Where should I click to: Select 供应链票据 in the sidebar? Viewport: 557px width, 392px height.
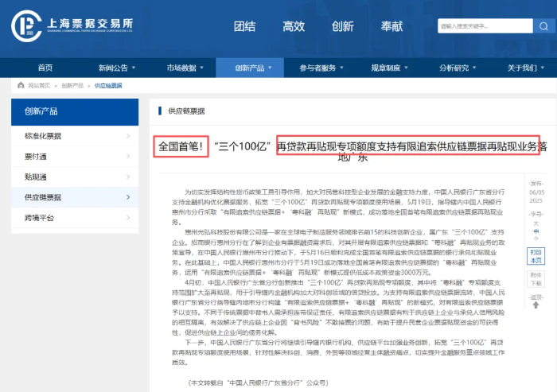tap(75, 197)
